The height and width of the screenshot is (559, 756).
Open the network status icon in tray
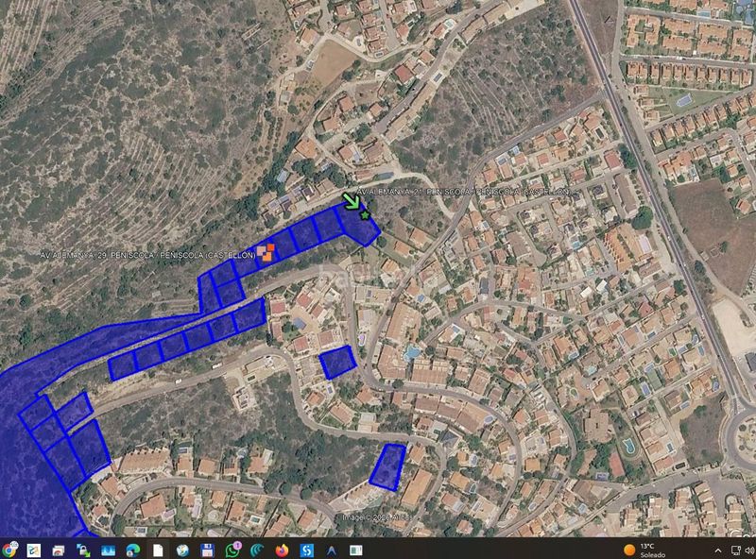tap(736, 551)
